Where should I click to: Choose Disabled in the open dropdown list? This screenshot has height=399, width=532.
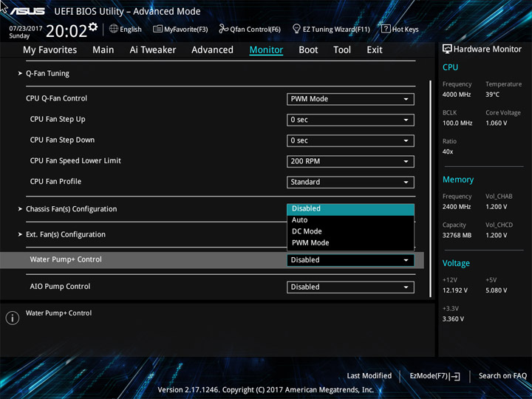pyautogui.click(x=350, y=208)
